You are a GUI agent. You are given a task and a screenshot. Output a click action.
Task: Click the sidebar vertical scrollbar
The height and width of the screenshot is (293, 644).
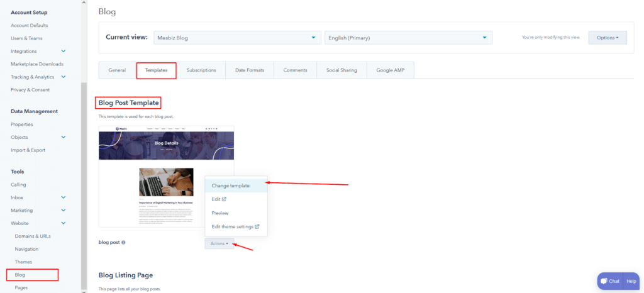pos(84,185)
